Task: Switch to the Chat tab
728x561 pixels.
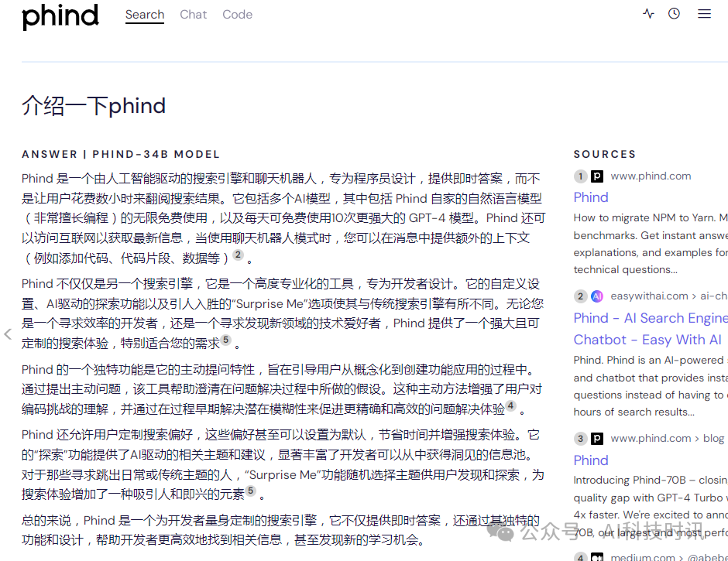Action: point(193,14)
